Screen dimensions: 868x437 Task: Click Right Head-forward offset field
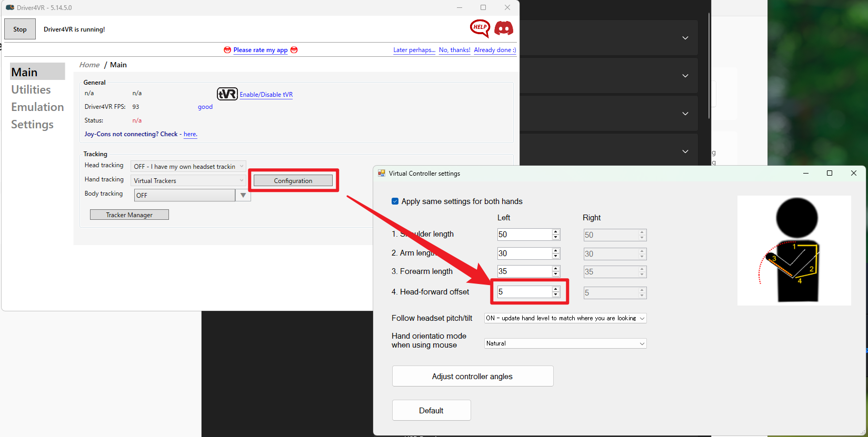[615, 293]
